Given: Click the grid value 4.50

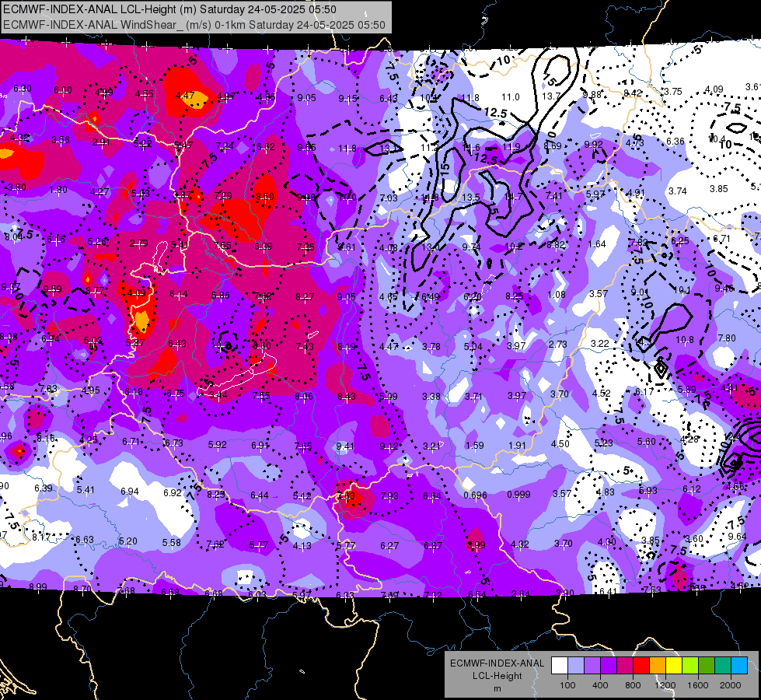Looking at the screenshot, I should click(x=560, y=444).
